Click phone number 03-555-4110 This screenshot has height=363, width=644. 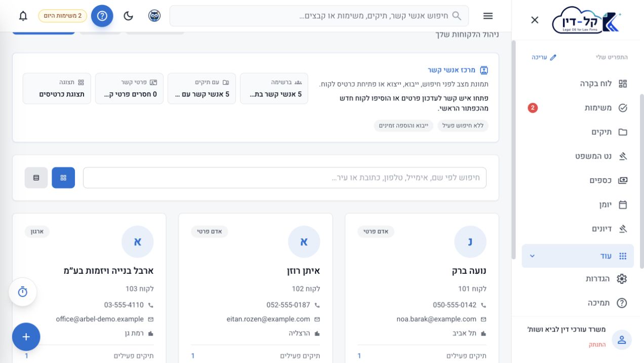(124, 305)
